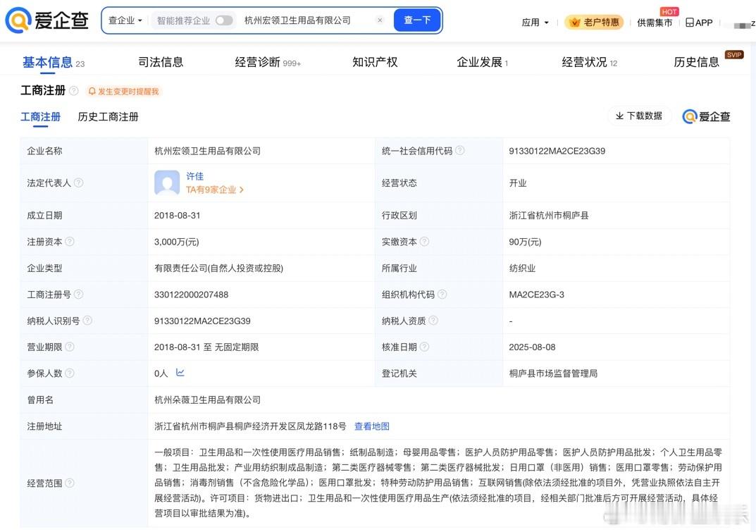Click help icon next to 纳税人识别号

pos(87,321)
